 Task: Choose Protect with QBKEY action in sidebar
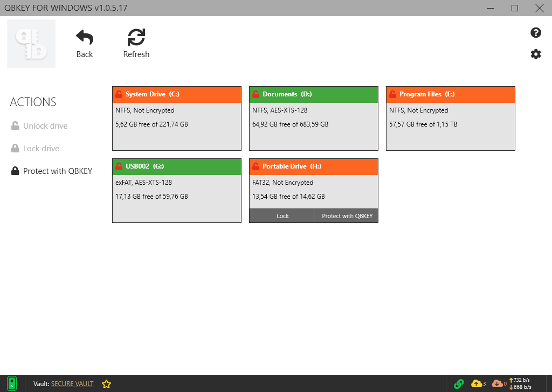[51, 171]
